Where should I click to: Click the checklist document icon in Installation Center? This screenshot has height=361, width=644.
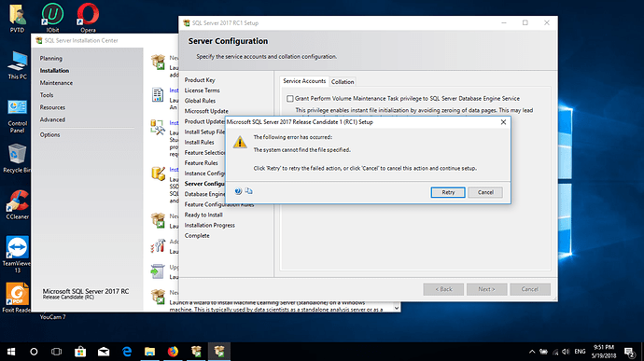coord(158,95)
